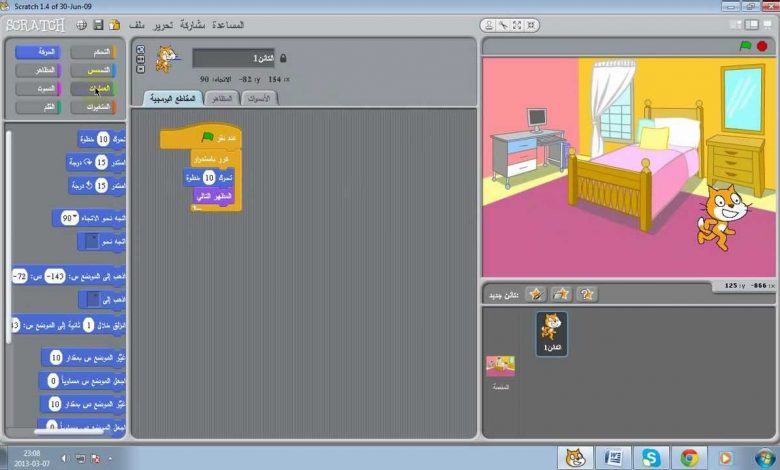Viewport: 780px width, 470px height.
Task: Open Microsoft Word from the taskbar
Action: pos(613,458)
